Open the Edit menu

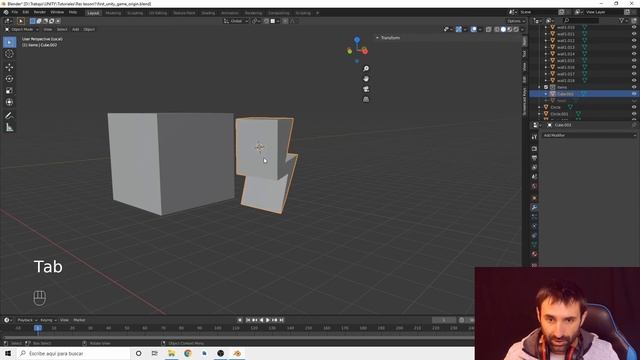point(26,13)
